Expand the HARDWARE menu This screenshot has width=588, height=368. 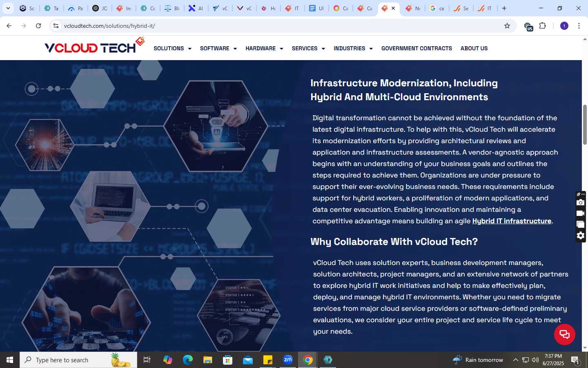(x=264, y=48)
